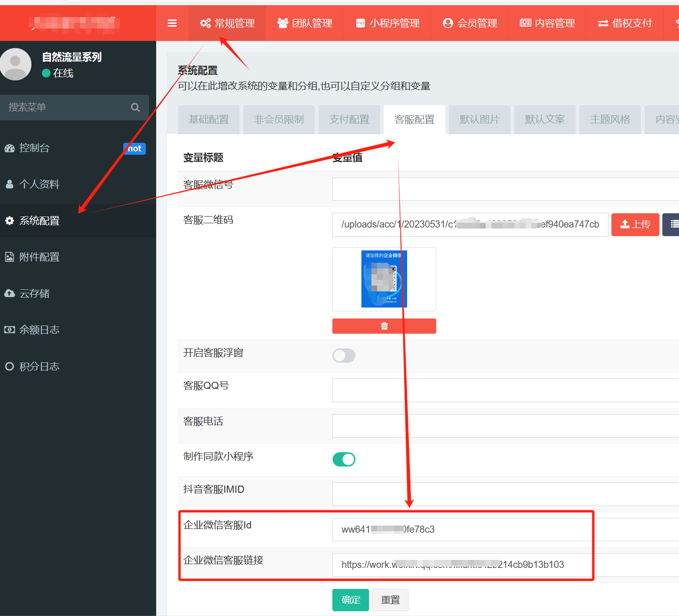Image resolution: width=679 pixels, height=616 pixels.
Task: Click the 余额日志 money icon
Action: click(10, 330)
